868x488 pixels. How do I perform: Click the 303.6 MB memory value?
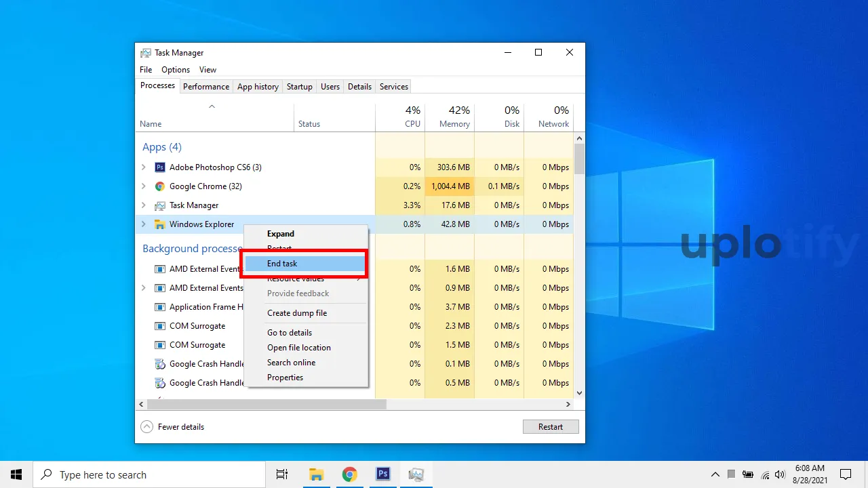[x=454, y=167]
